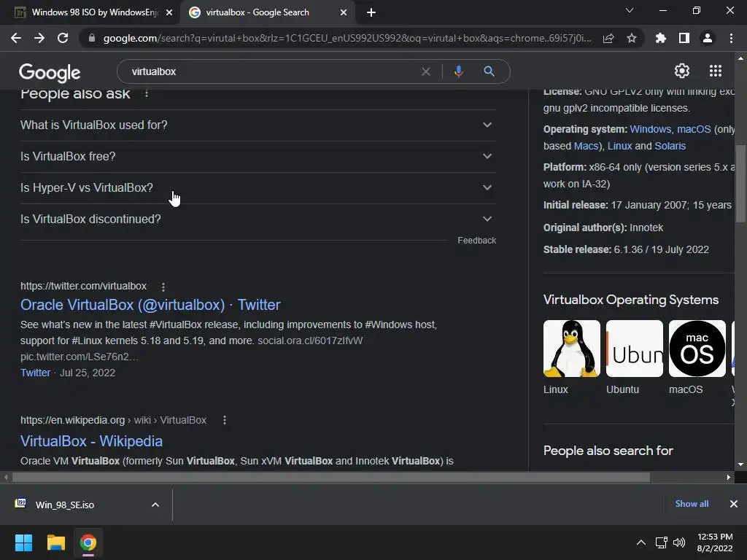Viewport: 747px width, 560px height.
Task: Open Google quick settings gear
Action: coord(682,71)
